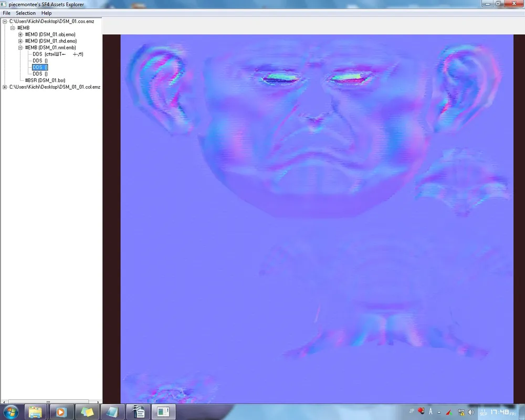Collapse the DSM_01.cos.emz root node
Viewport: 525px width, 420px height.
(5, 22)
